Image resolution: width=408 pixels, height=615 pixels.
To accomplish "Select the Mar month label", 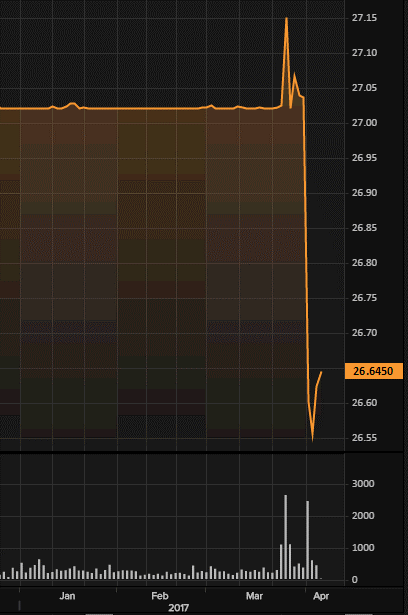I will 254,596.
